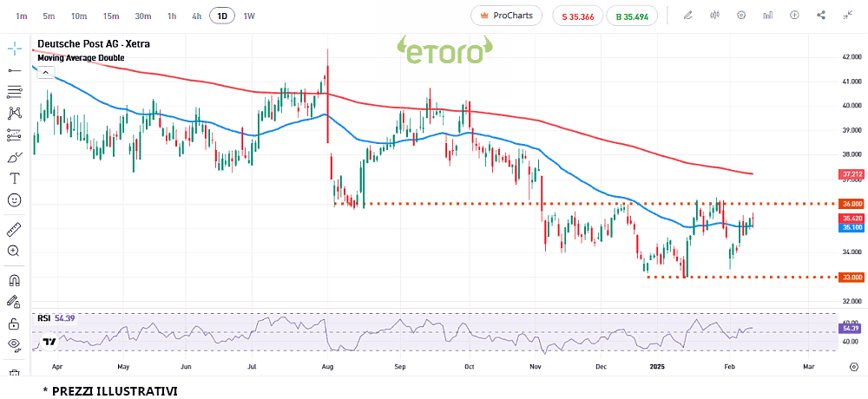868x399 pixels.
Task: Open the emoji icons tool
Action: click(14, 199)
